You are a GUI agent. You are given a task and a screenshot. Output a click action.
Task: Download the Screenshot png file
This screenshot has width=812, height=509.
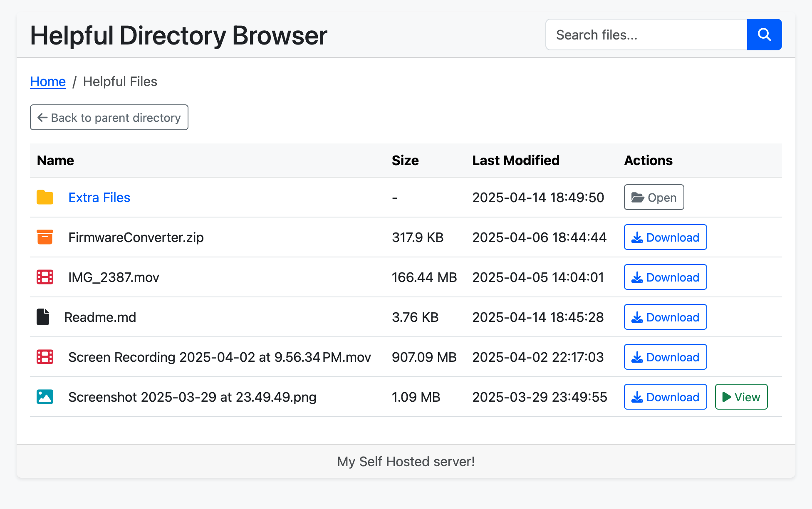[x=665, y=397]
